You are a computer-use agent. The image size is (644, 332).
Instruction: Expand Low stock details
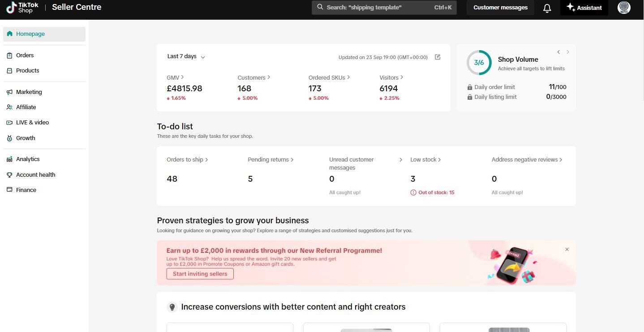click(425, 160)
